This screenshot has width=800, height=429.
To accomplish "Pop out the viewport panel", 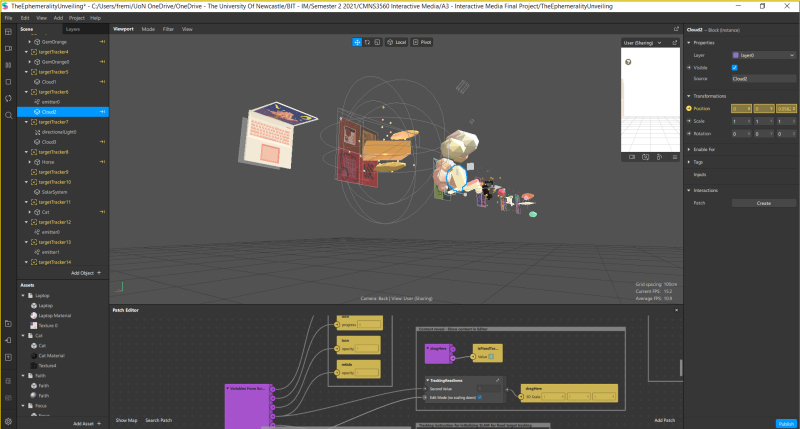I will point(677,29).
